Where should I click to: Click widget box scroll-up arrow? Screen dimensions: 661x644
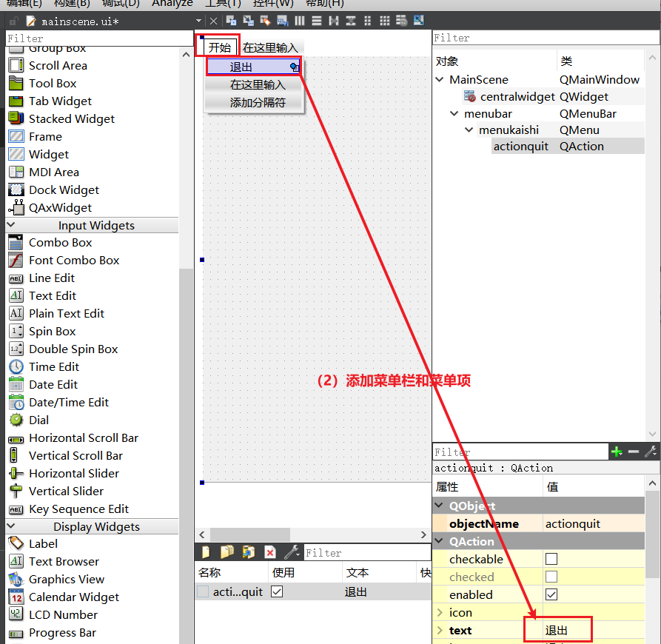(186, 55)
